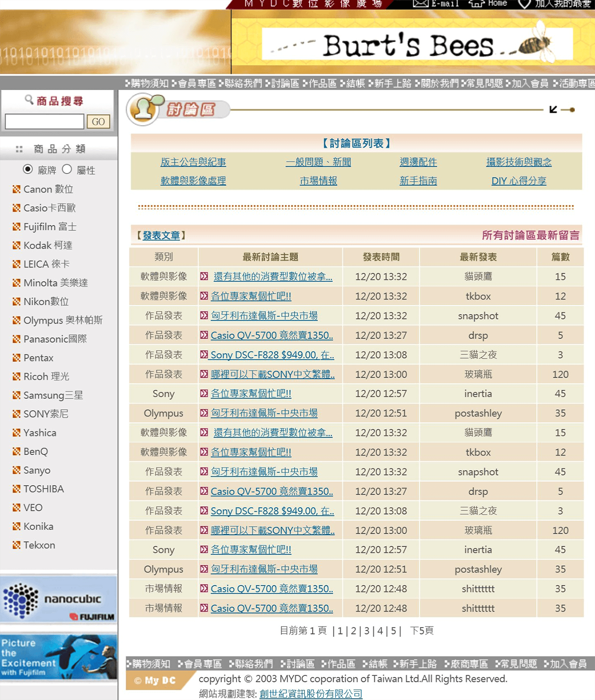Select the 屬性 radio button

click(x=67, y=169)
